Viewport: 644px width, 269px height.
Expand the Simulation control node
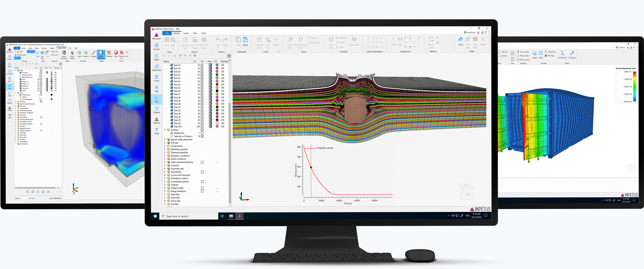point(165,178)
